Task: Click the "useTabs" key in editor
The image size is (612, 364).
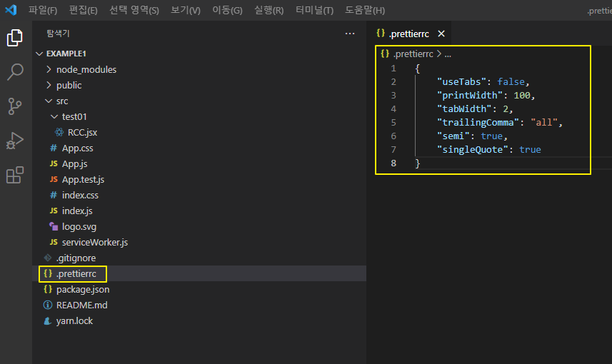Action: click(x=461, y=81)
